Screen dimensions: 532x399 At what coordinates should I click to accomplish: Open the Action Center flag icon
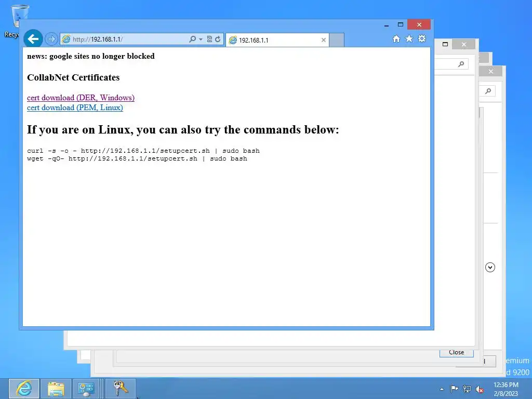pyautogui.click(x=454, y=389)
